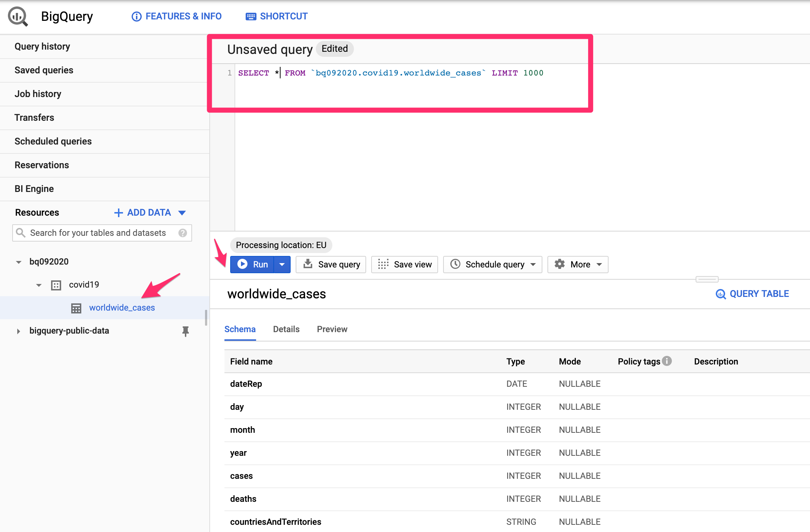
Task: Click the tables and datasets search field
Action: tap(98, 233)
